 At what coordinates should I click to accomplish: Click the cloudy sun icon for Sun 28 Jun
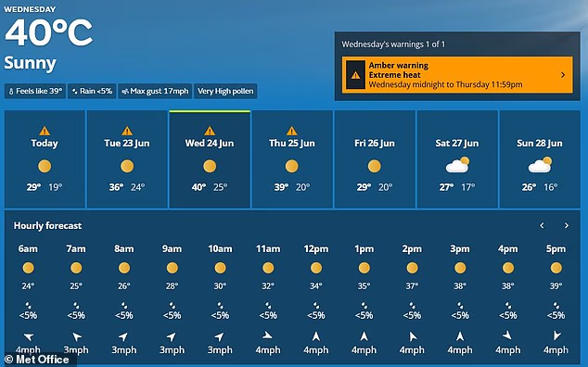[x=540, y=165]
